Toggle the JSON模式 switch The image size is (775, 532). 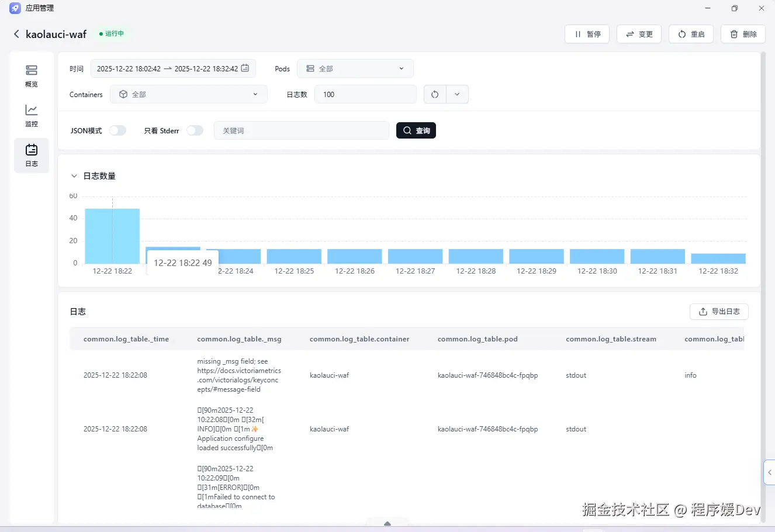(x=117, y=130)
